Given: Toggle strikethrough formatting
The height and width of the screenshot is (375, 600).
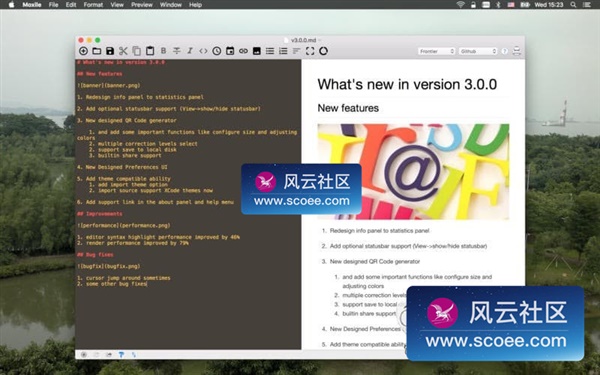Looking at the screenshot, I should tap(176, 51).
